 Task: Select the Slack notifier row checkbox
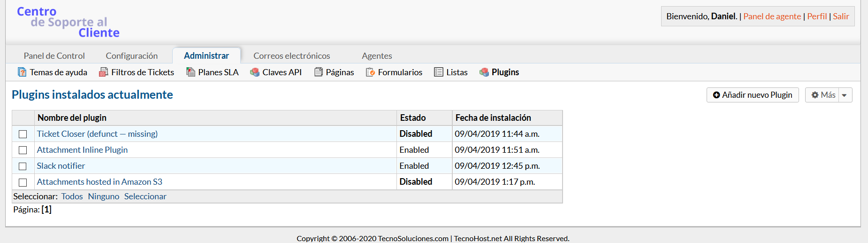[23, 166]
